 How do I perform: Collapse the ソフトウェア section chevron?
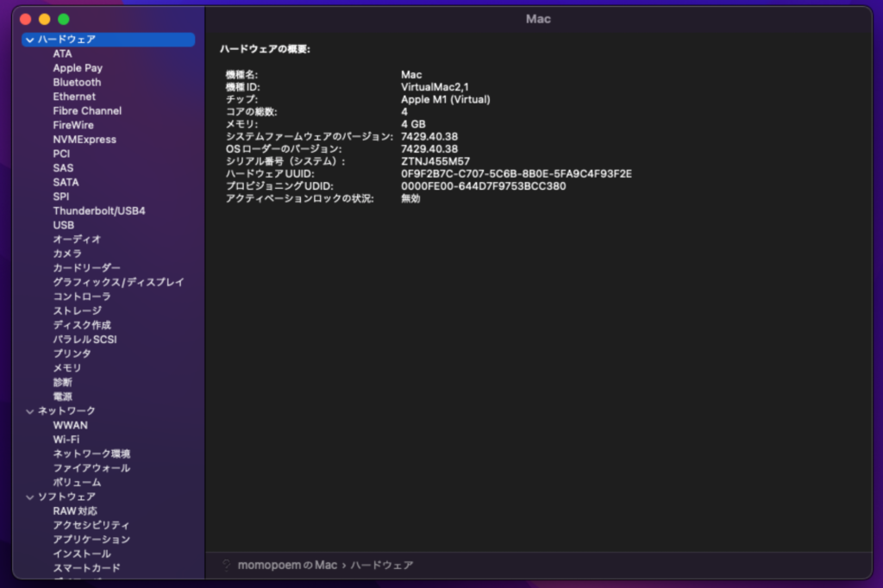coord(30,497)
